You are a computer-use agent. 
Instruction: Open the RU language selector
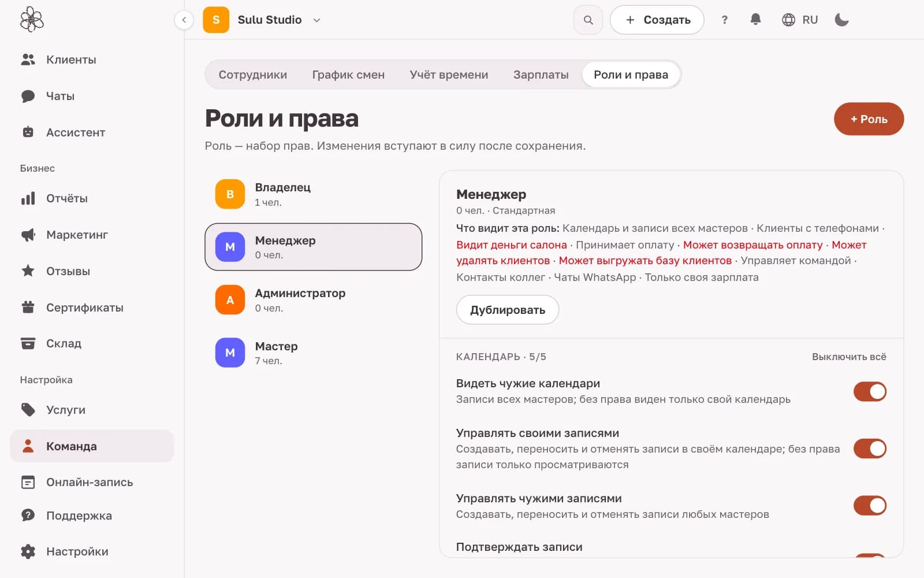[x=800, y=20]
